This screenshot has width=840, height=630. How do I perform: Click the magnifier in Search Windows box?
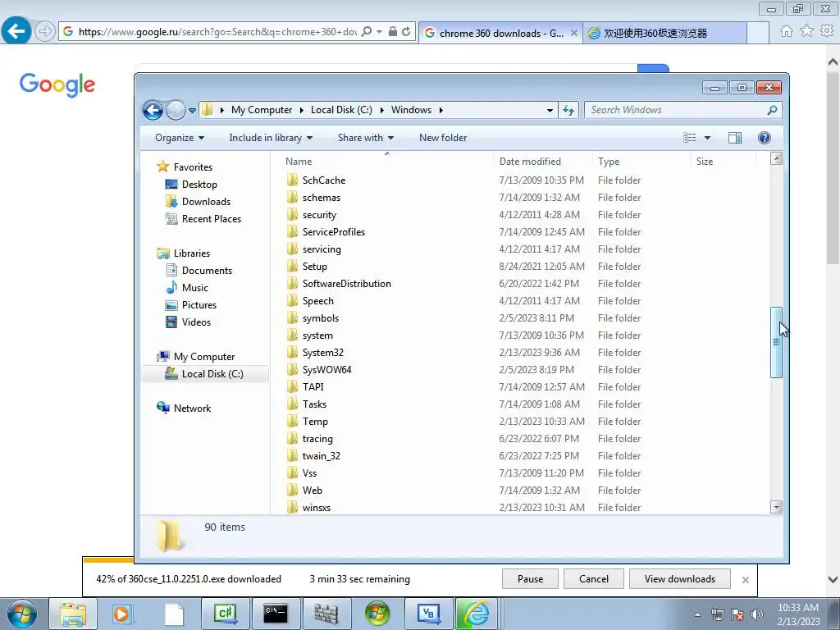pos(772,110)
